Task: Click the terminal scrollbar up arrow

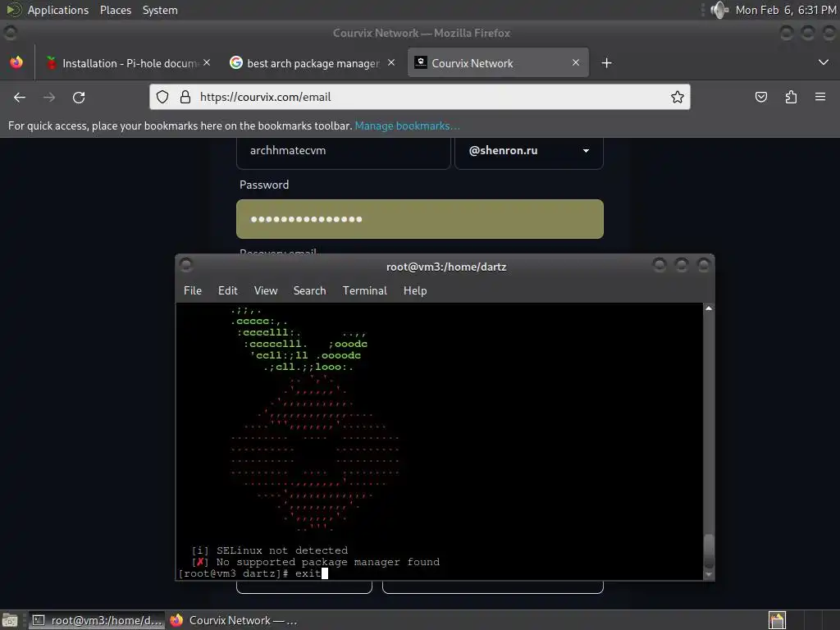Action: click(x=709, y=308)
